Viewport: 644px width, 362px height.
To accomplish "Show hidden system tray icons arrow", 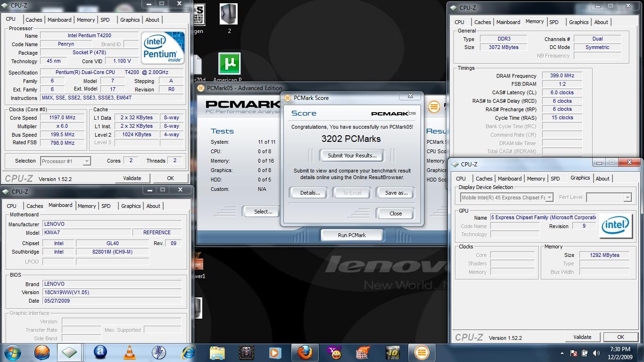I will pos(562,353).
